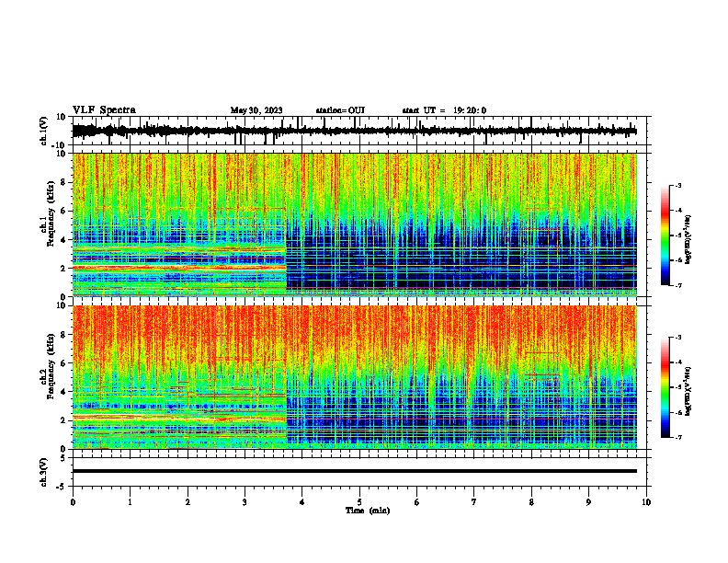Click the ch.1 frequency axis "4" tick label
The width and height of the screenshot is (728, 563).
tap(63, 240)
